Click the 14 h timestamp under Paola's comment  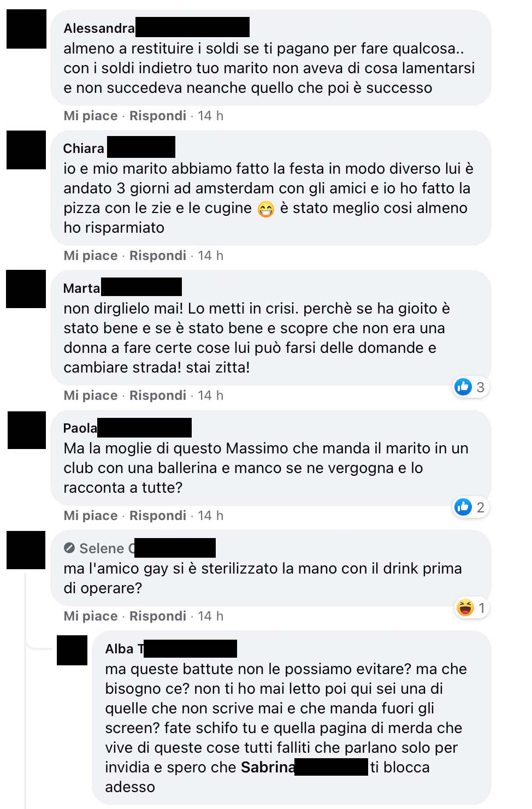point(210,516)
